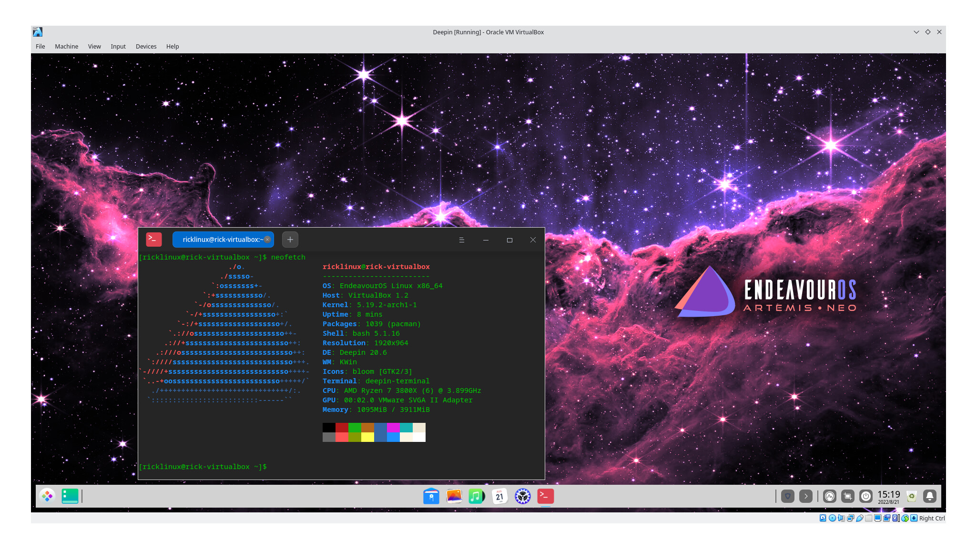977x560 pixels.
Task: Open the terminal's hamburger options menu
Action: (461, 240)
